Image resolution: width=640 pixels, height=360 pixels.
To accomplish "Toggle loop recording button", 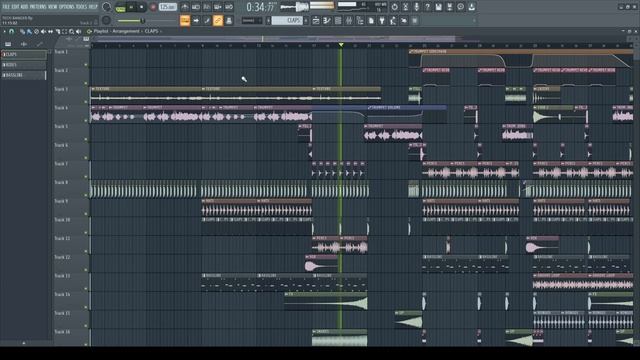I will click(x=229, y=7).
